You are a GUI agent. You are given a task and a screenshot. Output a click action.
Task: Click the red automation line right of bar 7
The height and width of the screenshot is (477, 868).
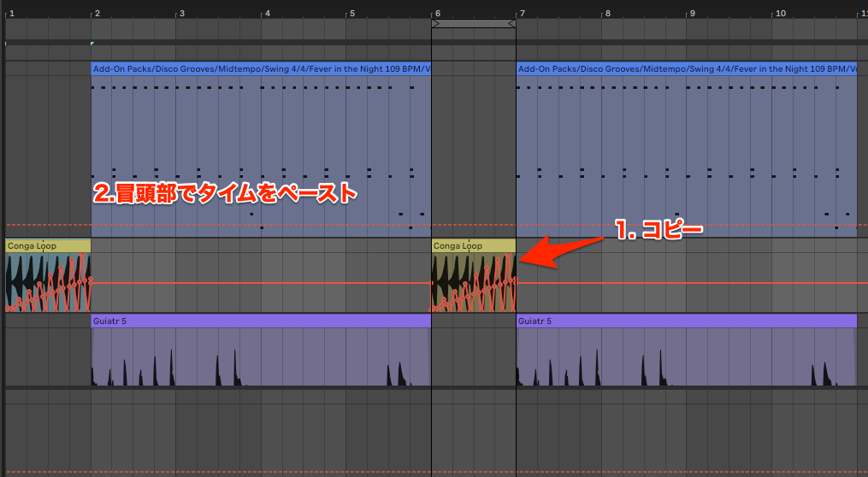[684, 283]
